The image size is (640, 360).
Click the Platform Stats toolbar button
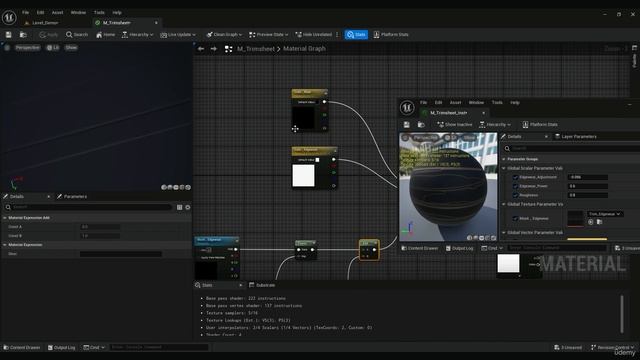(391, 35)
